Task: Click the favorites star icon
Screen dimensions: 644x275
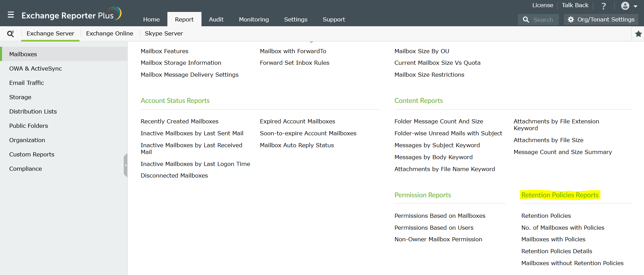Action: click(638, 34)
